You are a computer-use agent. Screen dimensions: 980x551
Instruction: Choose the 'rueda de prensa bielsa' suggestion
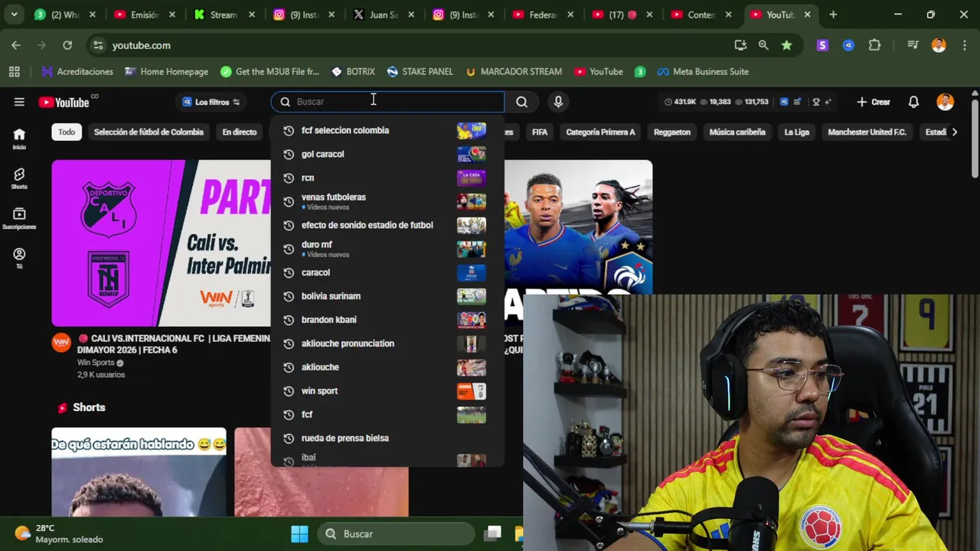pos(387,438)
